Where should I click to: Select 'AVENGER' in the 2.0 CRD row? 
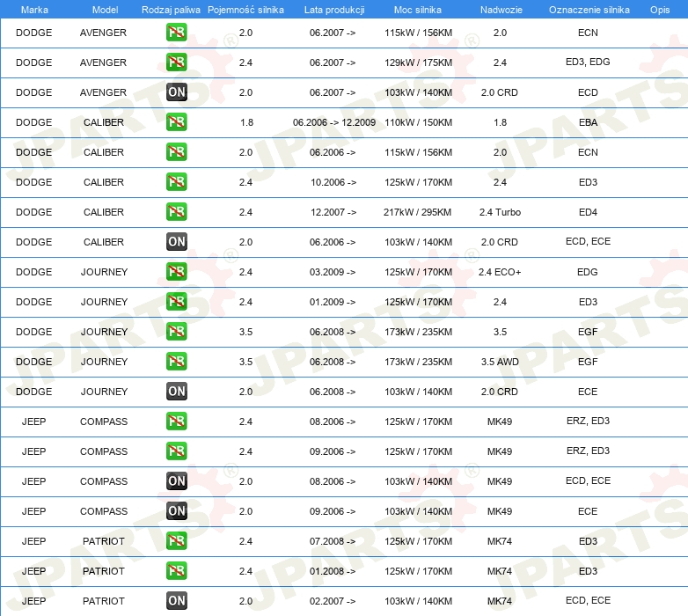tap(103, 92)
